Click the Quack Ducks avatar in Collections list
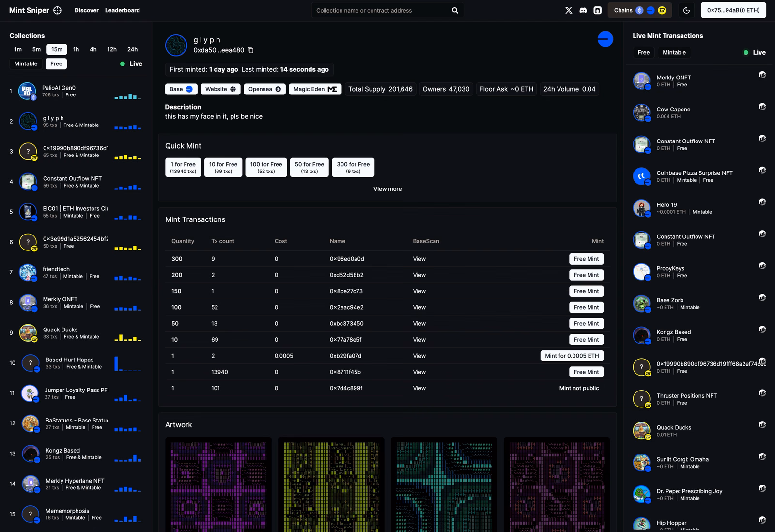 (28, 333)
